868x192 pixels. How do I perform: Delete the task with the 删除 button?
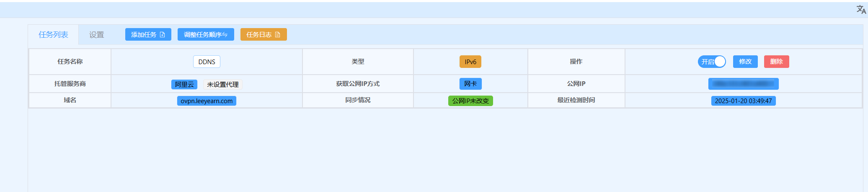click(776, 62)
